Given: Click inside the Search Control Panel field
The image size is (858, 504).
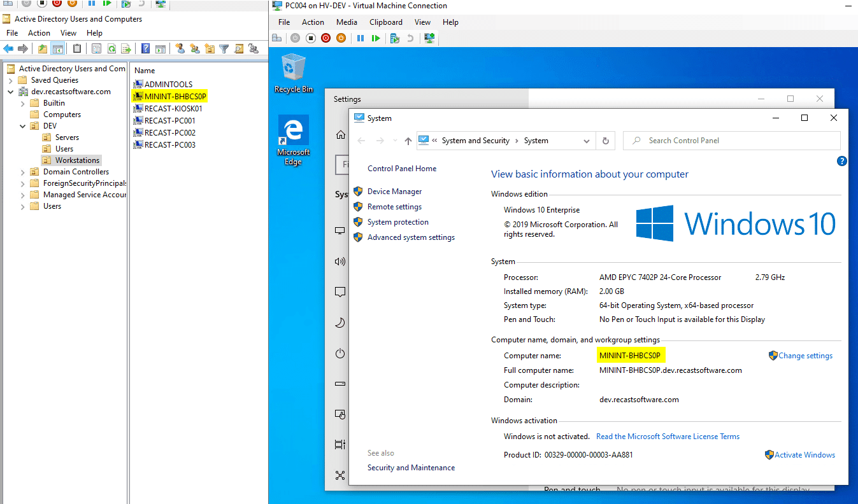Looking at the screenshot, I should click(731, 140).
